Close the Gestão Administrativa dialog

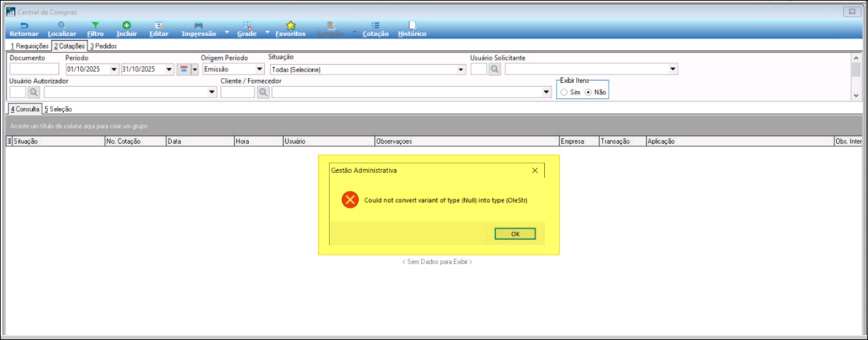(x=535, y=171)
